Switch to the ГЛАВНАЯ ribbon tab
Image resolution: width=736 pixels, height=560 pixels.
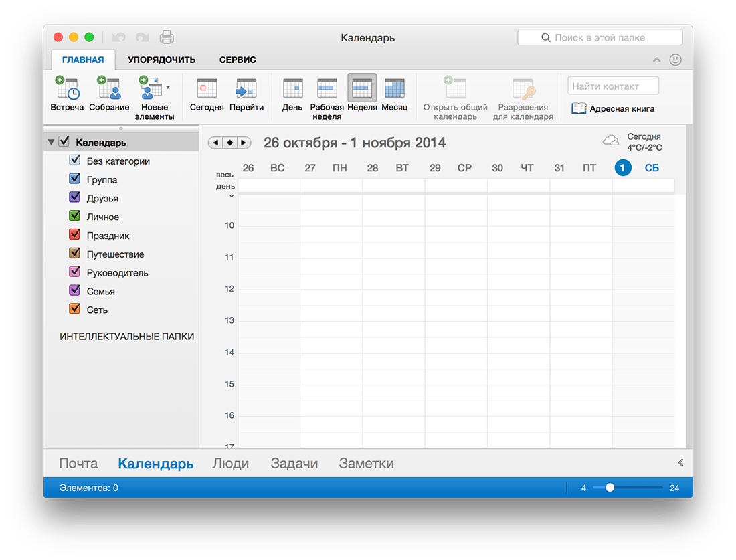pyautogui.click(x=83, y=60)
